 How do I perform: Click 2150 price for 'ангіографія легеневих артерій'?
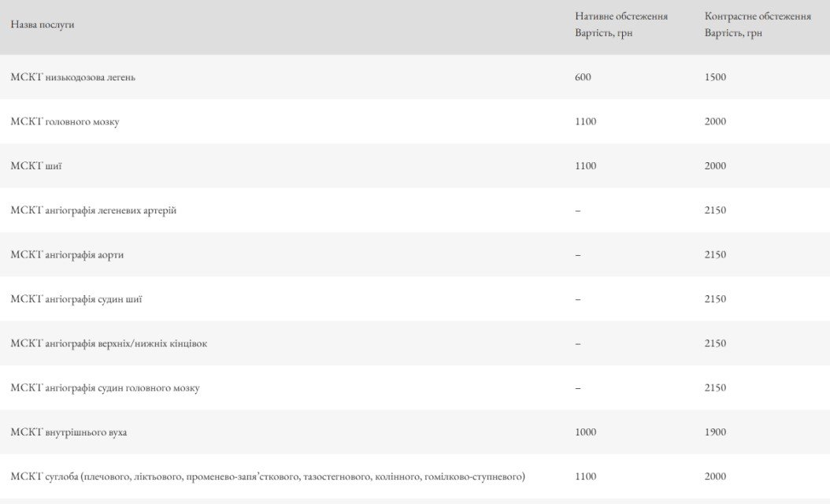715,210
